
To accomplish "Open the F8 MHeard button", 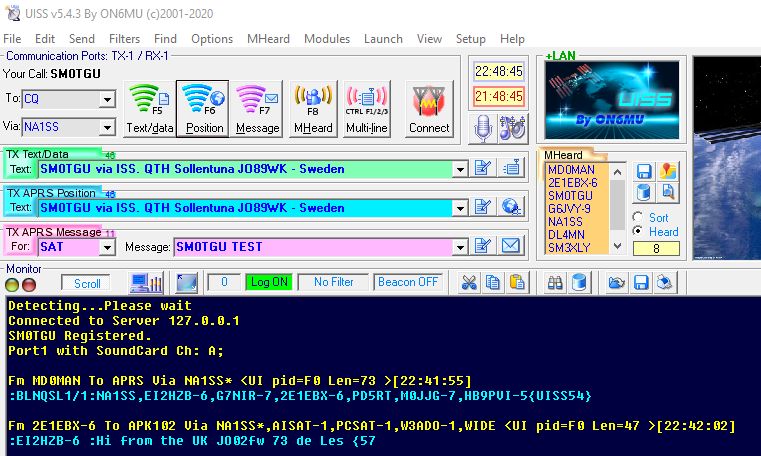I will pos(313,109).
